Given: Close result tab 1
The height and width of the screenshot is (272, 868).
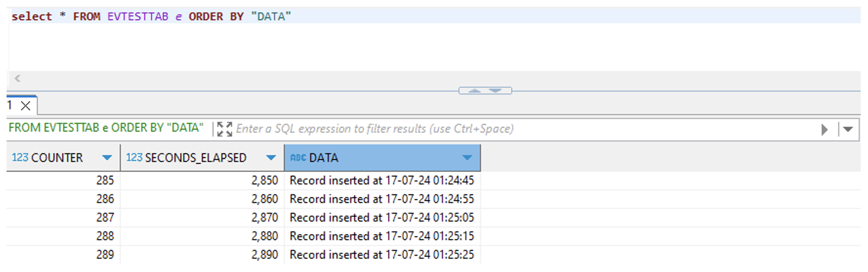Looking at the screenshot, I should tap(26, 106).
